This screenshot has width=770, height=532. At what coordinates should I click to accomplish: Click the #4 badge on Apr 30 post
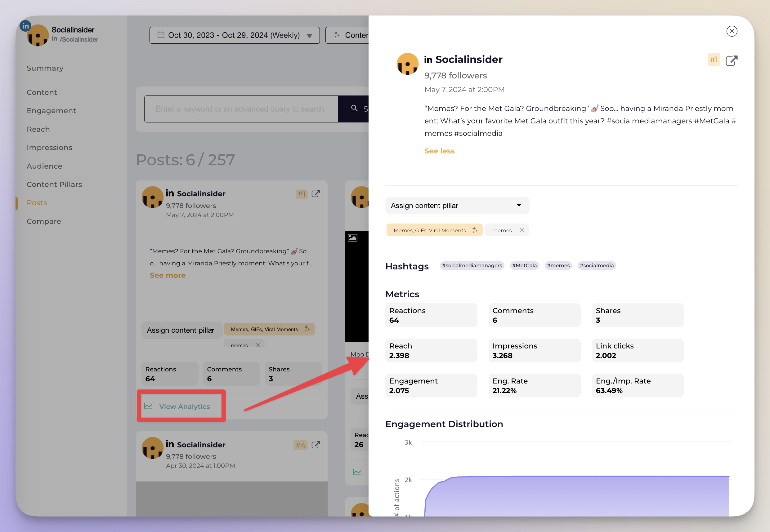300,445
